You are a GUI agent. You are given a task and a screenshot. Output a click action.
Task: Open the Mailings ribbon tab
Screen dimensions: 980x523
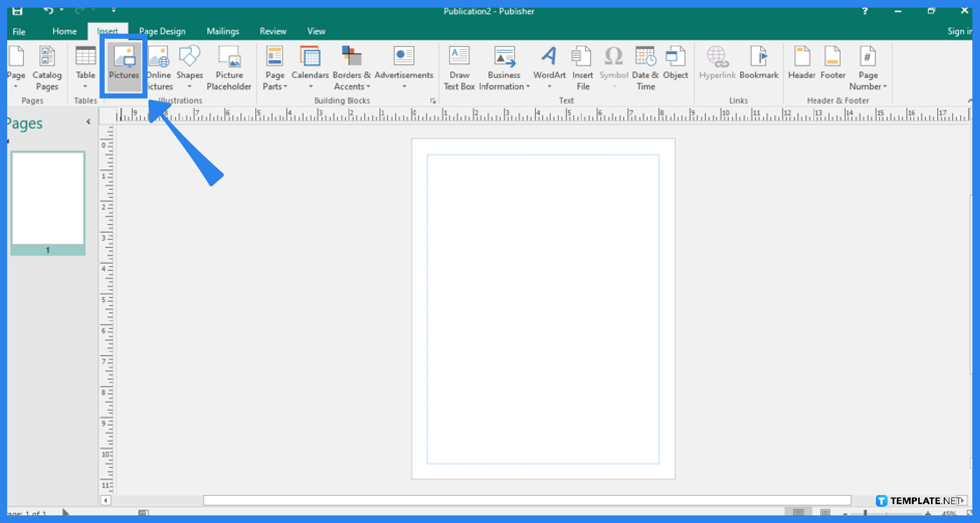[223, 31]
